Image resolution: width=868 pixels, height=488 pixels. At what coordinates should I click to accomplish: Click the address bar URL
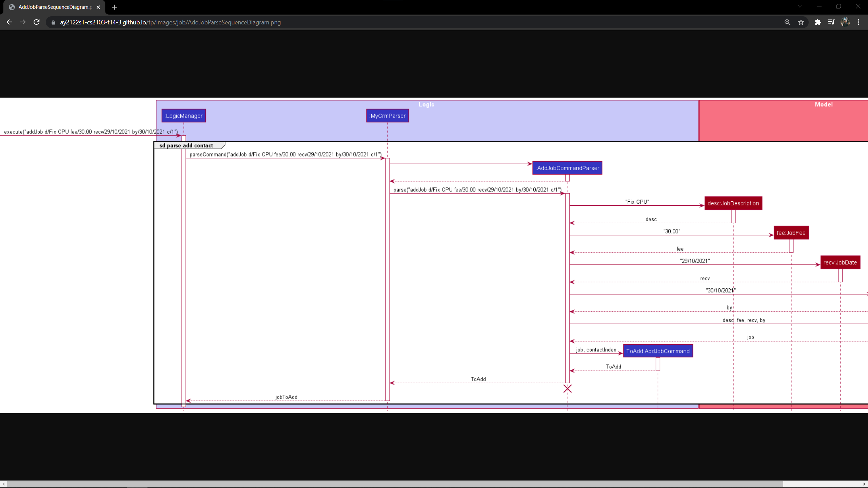click(170, 22)
